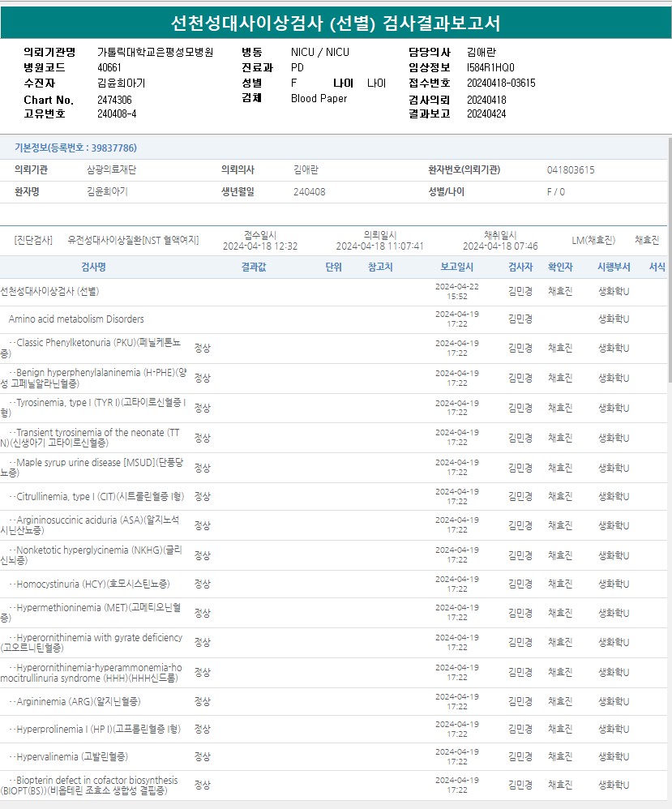Click the 결과값 column header
Viewport: 672px width, 809px height.
pyautogui.click(x=254, y=267)
